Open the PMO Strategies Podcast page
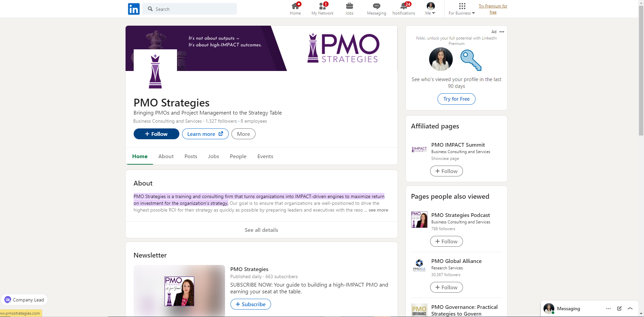The width and height of the screenshot is (644, 317). tap(461, 215)
